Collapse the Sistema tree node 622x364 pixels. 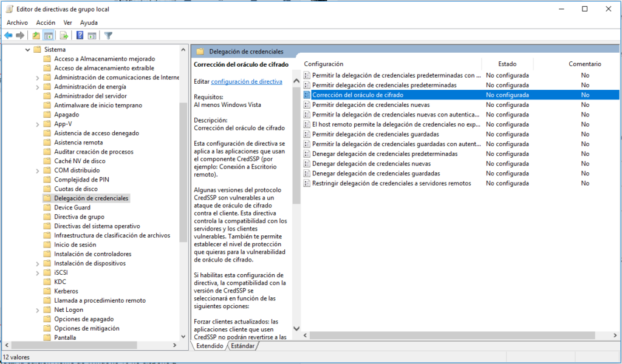click(27, 50)
